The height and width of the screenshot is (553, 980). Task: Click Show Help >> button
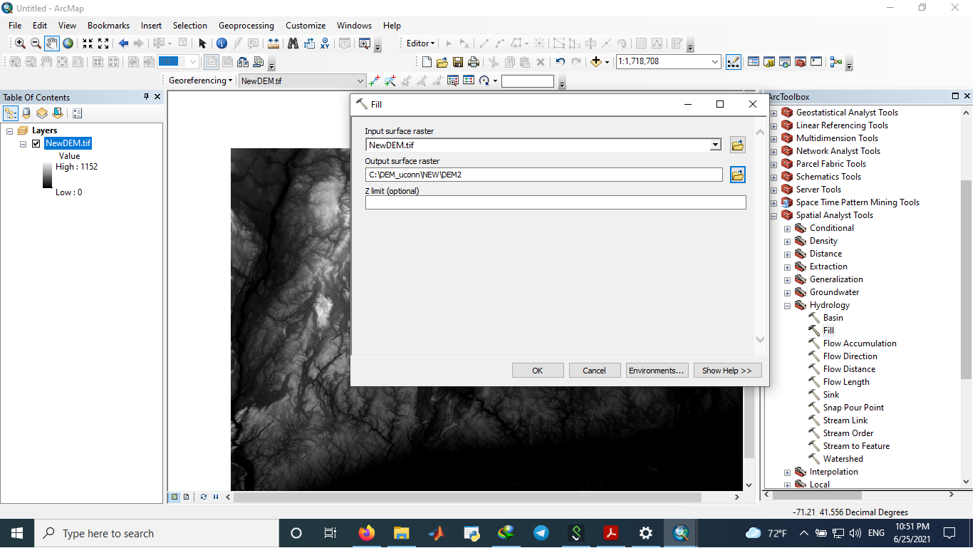pos(727,371)
